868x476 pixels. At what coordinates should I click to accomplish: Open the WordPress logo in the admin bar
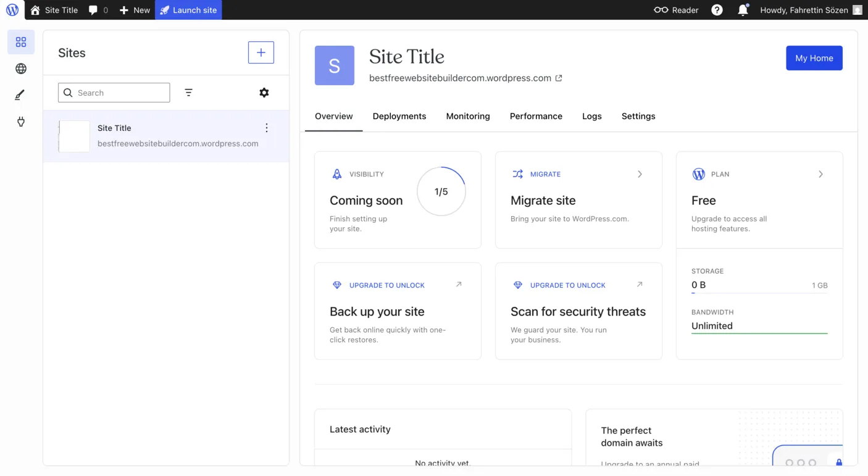12,10
